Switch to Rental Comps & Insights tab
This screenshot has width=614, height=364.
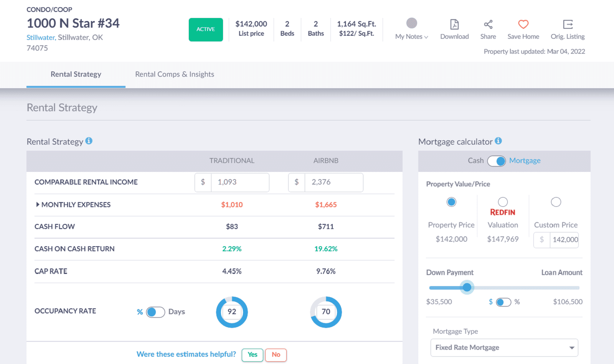click(175, 74)
